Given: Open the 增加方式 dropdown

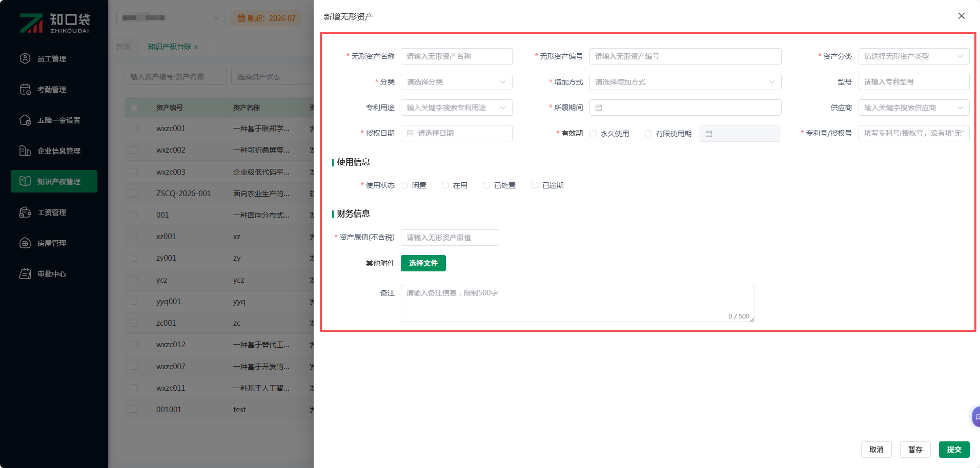Looking at the screenshot, I should coord(685,82).
